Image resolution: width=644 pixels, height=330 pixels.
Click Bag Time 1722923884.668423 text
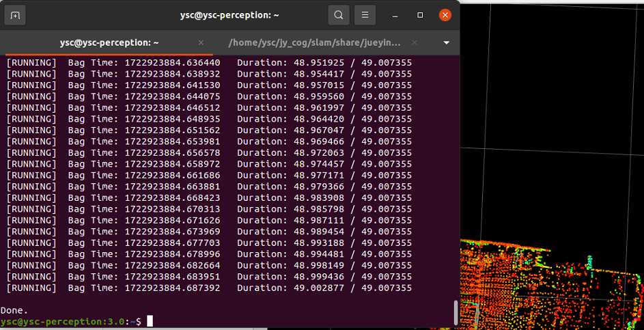(x=144, y=197)
